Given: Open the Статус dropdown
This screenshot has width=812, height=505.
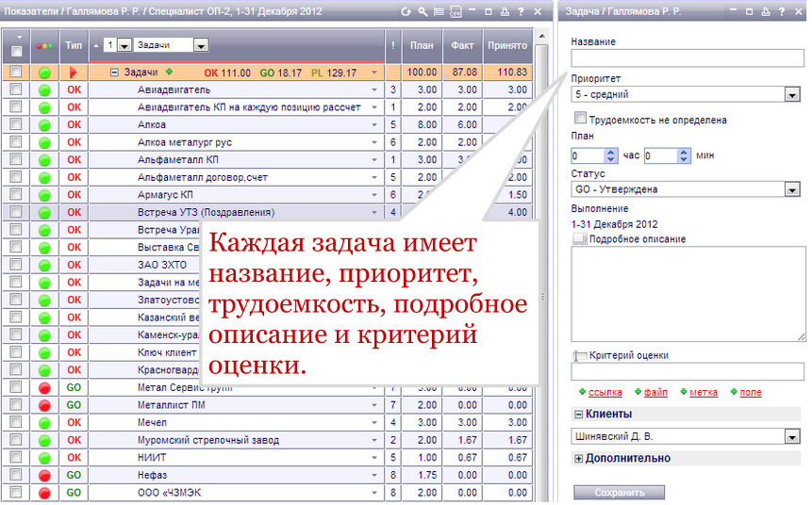Looking at the screenshot, I should coord(792,190).
